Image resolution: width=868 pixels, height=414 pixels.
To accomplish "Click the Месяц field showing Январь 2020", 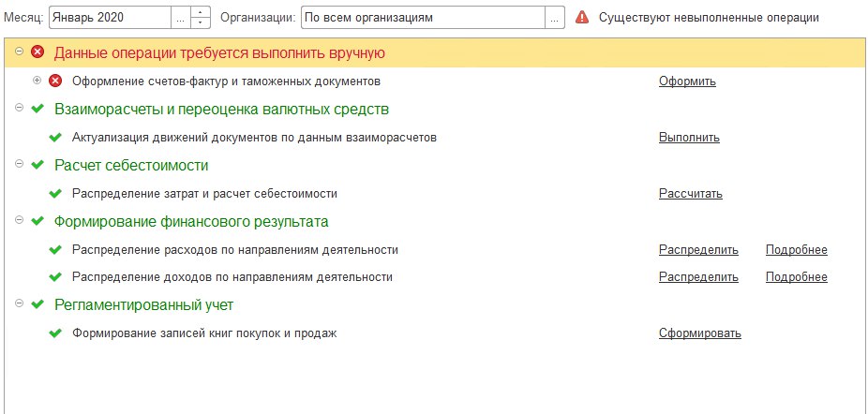I will [x=111, y=18].
